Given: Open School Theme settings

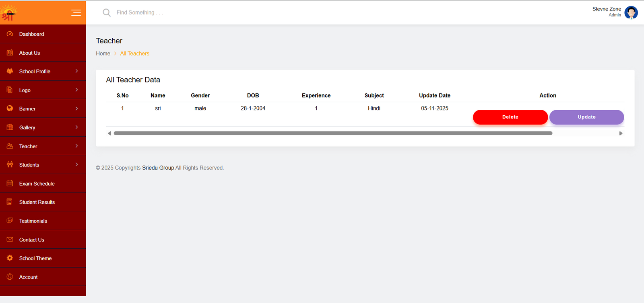Looking at the screenshot, I should [43, 258].
